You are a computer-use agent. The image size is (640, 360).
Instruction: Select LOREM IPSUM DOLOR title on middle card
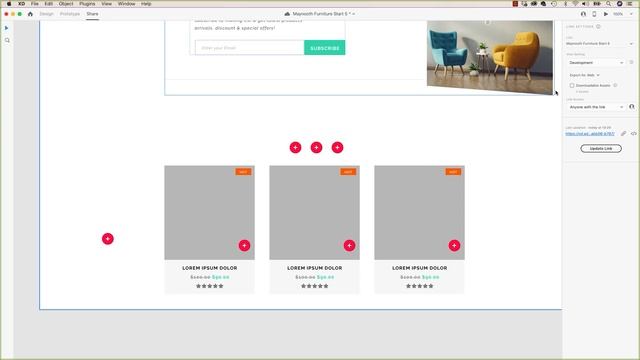(314, 268)
